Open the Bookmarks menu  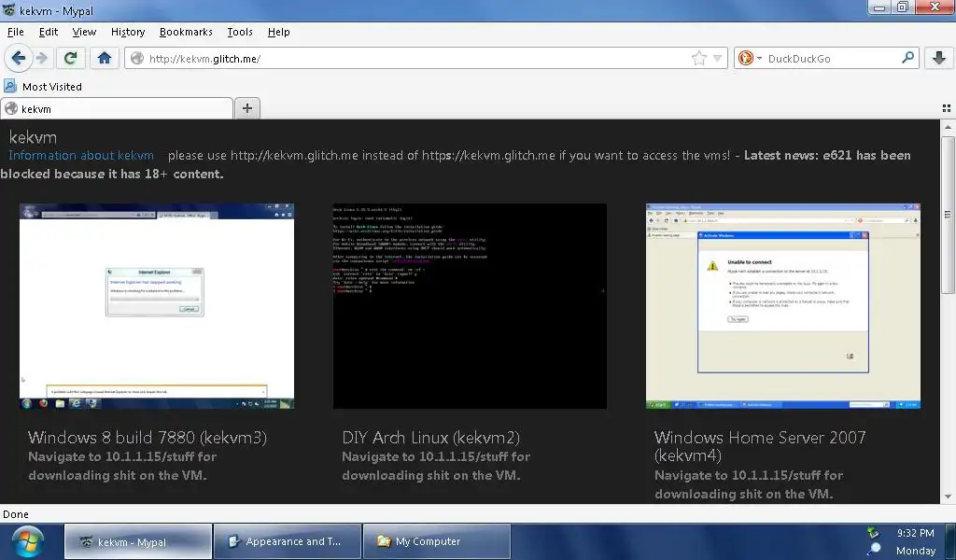pos(186,32)
